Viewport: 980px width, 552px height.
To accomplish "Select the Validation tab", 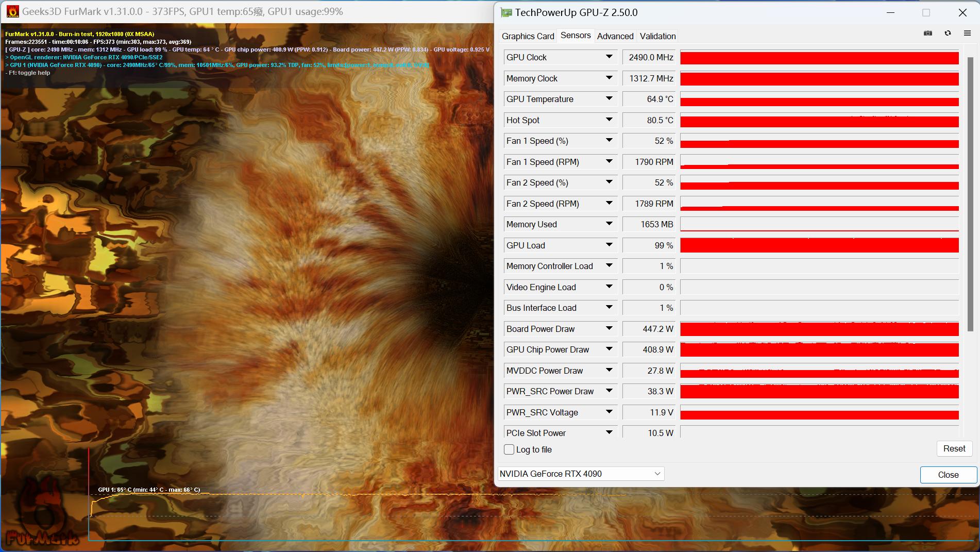I will (x=657, y=36).
